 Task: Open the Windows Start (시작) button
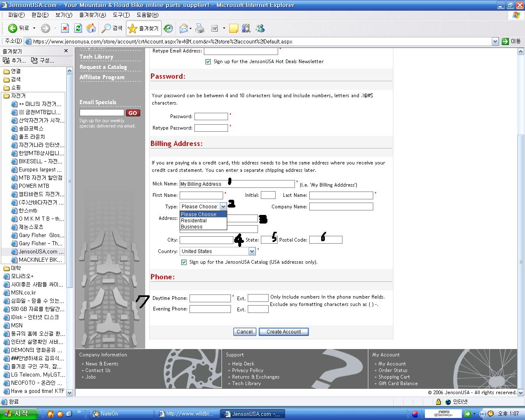(19, 413)
